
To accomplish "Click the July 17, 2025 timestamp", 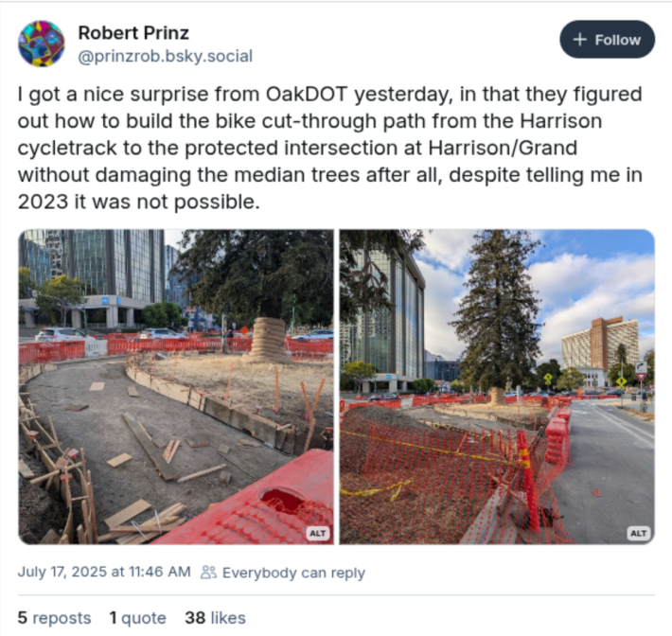I will [104, 572].
